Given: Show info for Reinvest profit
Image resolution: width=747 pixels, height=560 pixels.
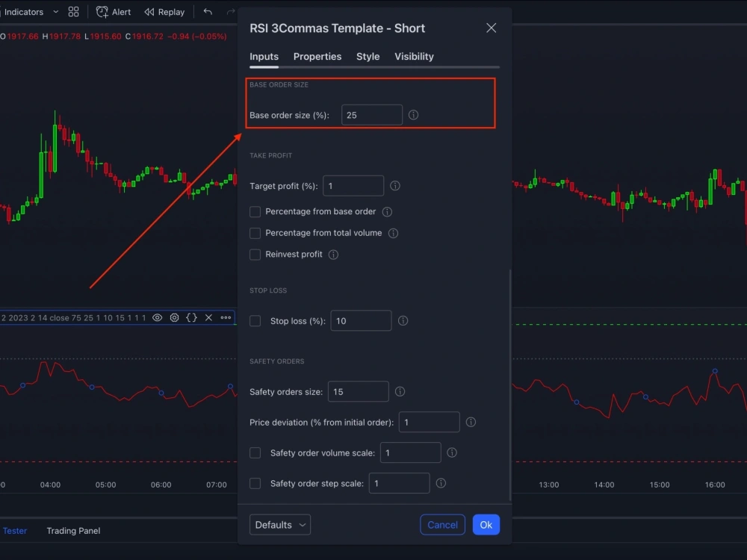Looking at the screenshot, I should pyautogui.click(x=333, y=255).
